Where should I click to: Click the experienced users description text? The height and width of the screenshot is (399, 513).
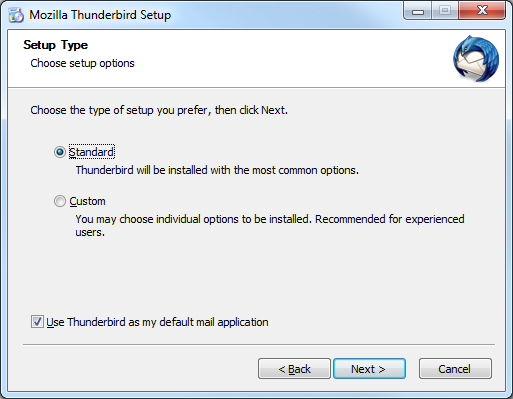pos(270,225)
